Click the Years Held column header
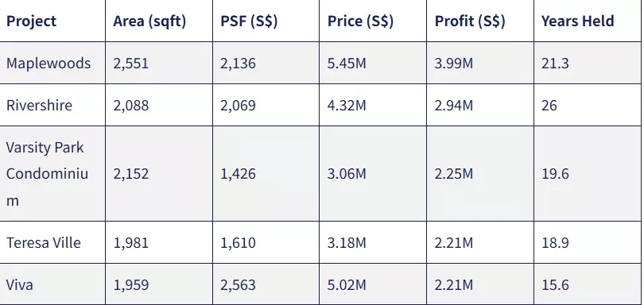Image resolution: width=644 pixels, height=305 pixels. pyautogui.click(x=577, y=21)
